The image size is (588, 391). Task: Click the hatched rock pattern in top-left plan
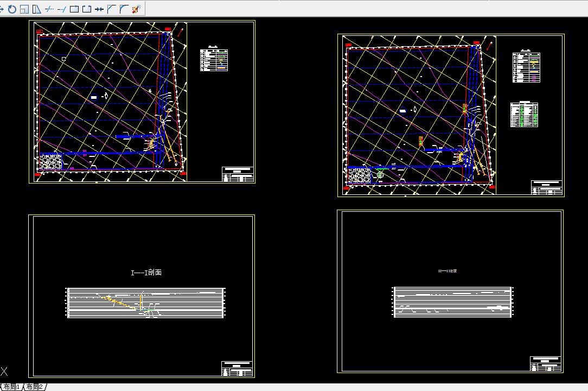50,162
